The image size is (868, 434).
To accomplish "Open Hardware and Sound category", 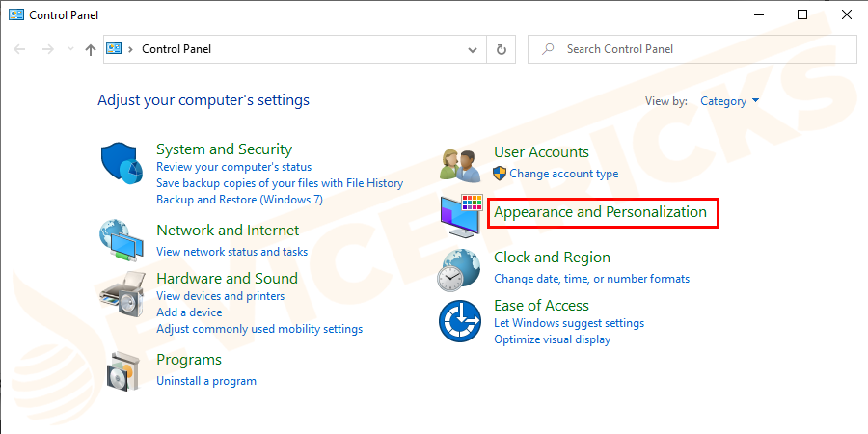I will [x=227, y=278].
